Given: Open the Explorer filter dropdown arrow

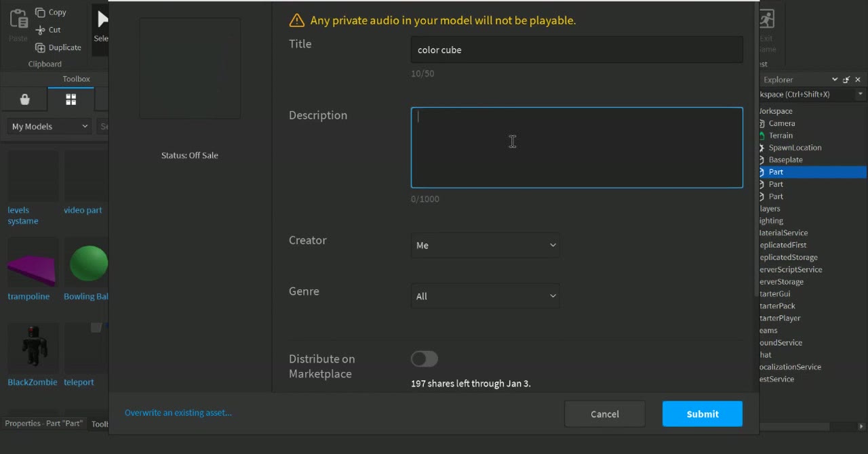Looking at the screenshot, I should click(x=860, y=94).
